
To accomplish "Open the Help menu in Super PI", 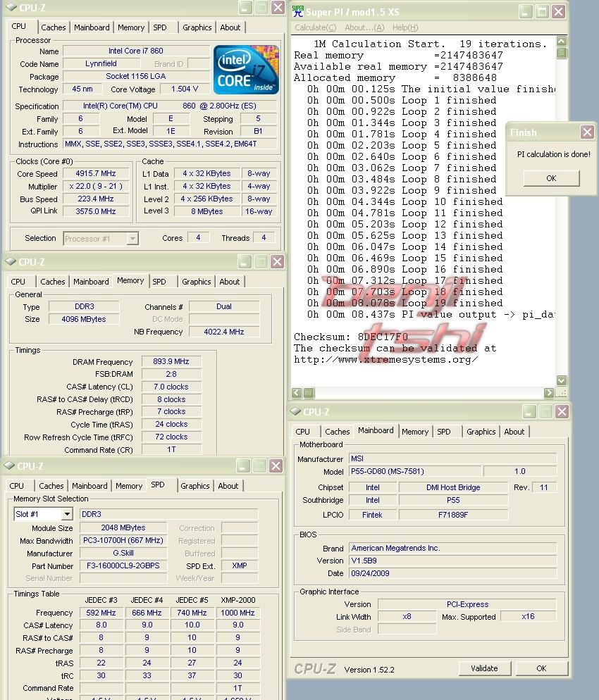I will [x=405, y=27].
